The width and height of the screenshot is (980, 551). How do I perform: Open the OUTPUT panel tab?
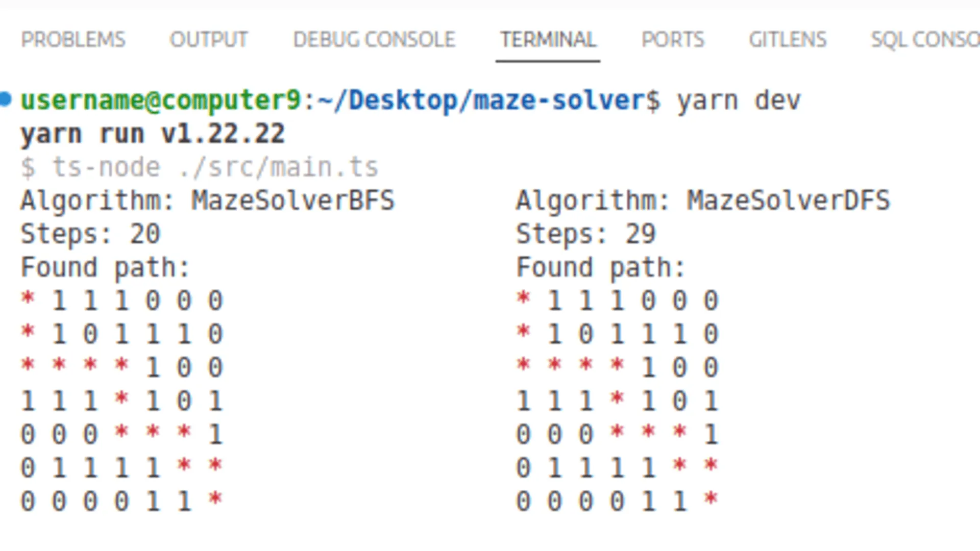point(209,40)
